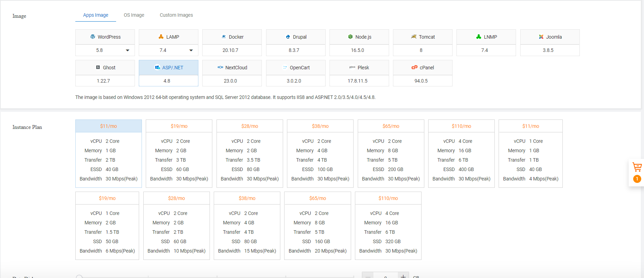Choose the $110/mo SSD 320 GB plan

388,226
